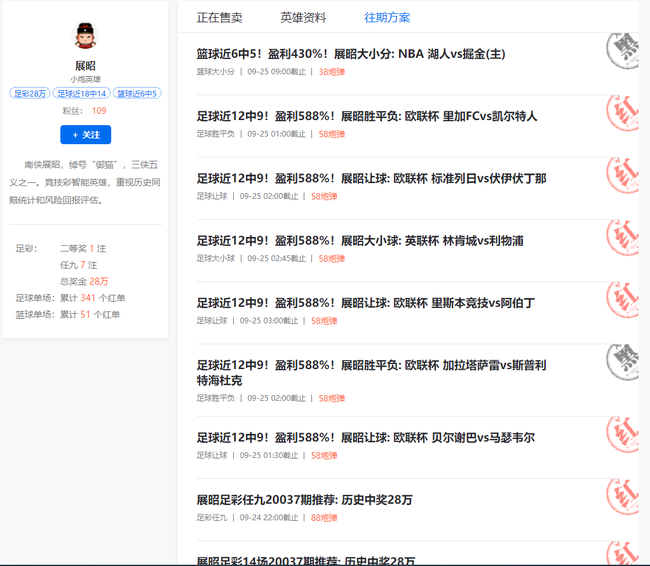Click the 足彩任九 category label
The width and height of the screenshot is (650, 566).
212,517
